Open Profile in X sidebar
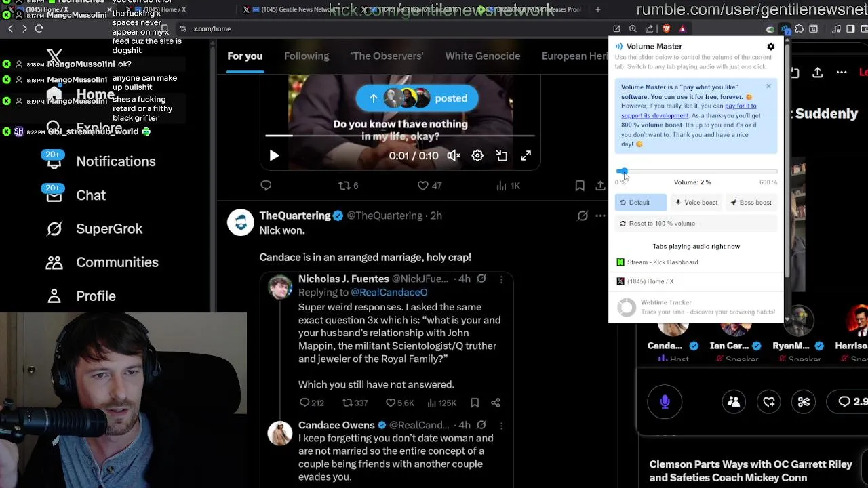This screenshot has height=488, width=868. pyautogui.click(x=81, y=296)
